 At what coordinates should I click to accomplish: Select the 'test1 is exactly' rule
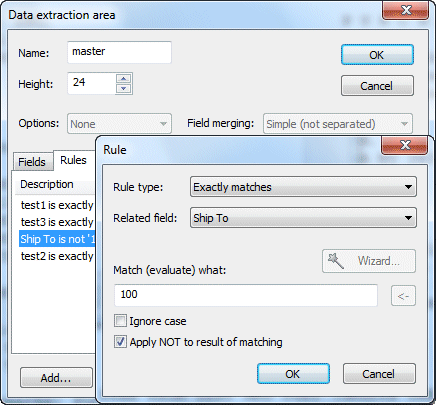pos(57,205)
